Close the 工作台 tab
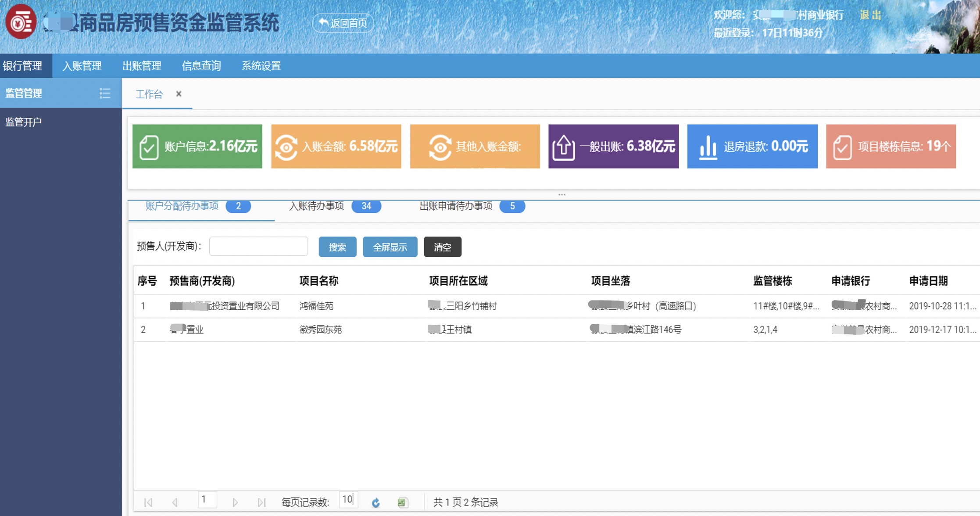980x516 pixels. point(179,94)
